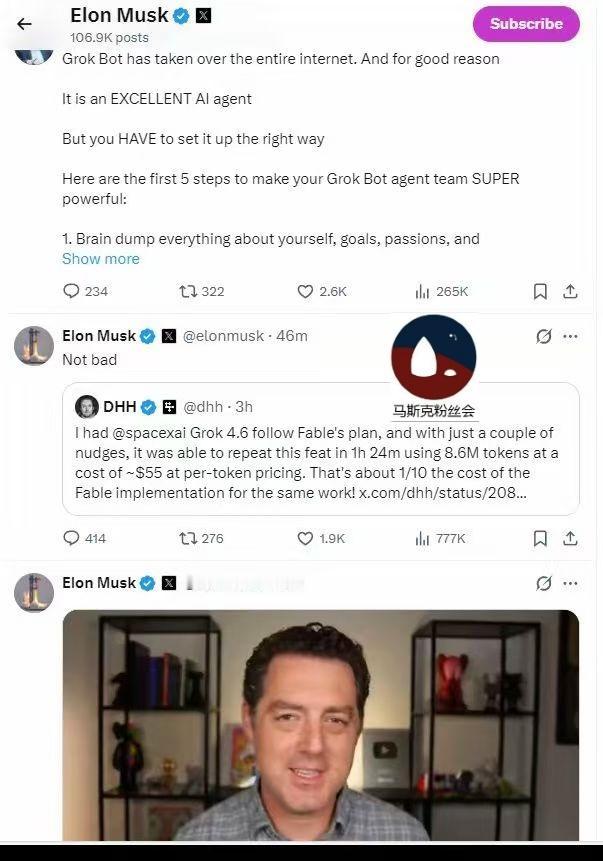Bookmark the Not bad post
Viewport: 603px width, 861px height.
pos(540,538)
